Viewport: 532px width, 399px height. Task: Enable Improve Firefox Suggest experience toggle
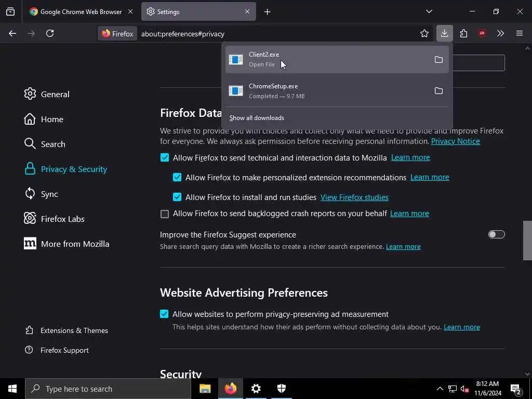point(496,234)
